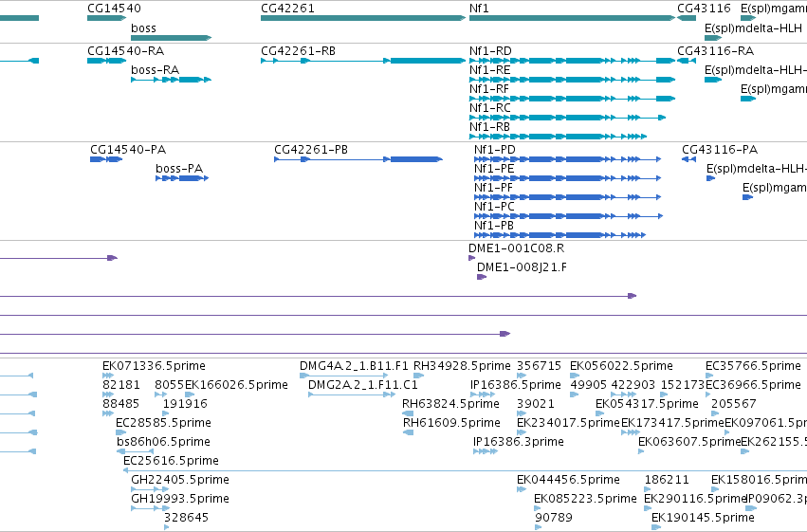The width and height of the screenshot is (807, 532).
Task: Select EK234017.5prime EST
Action: point(522,432)
